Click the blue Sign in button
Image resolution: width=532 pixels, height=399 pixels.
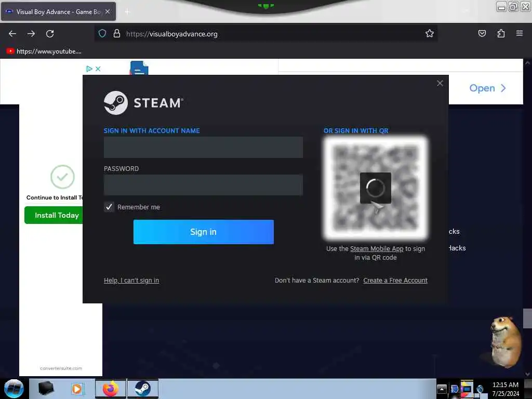pyautogui.click(x=204, y=232)
